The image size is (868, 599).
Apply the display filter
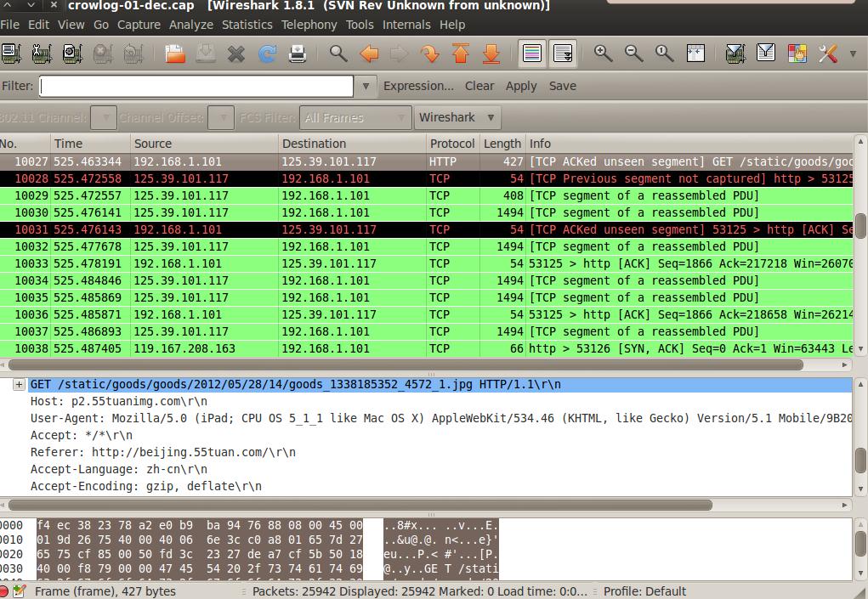click(521, 87)
